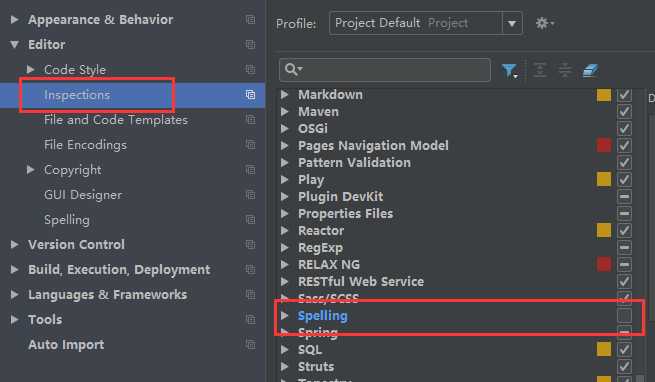Click the Expand All toolbar icon

[540, 70]
